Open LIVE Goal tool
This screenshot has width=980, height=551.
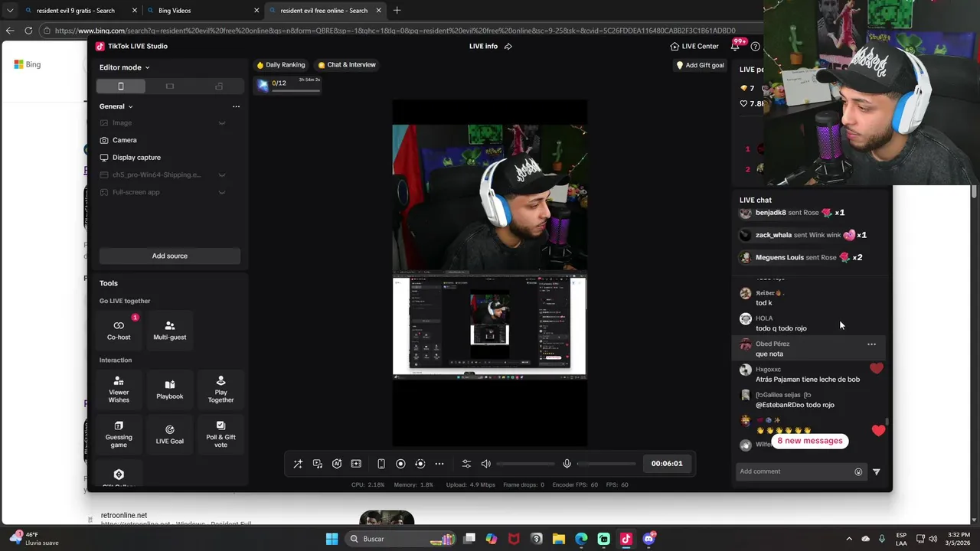pyautogui.click(x=170, y=434)
